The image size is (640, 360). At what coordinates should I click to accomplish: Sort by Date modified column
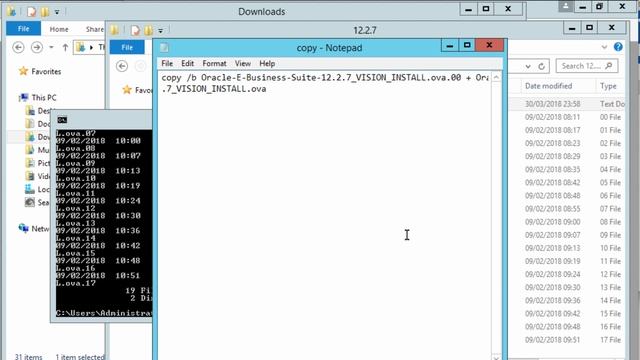coord(548,86)
